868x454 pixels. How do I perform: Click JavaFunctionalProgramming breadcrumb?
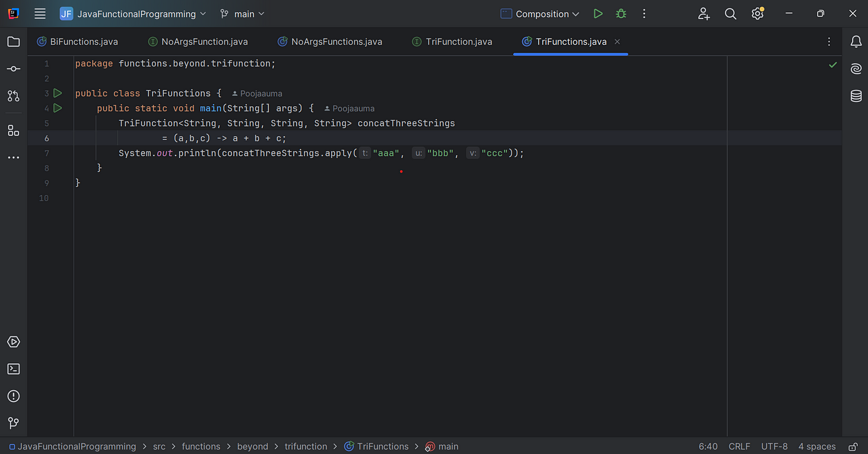tap(72, 446)
